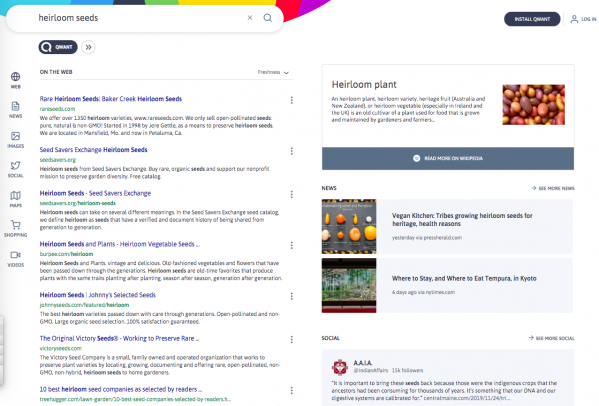599x406 pixels.
Task: Click the Log In user icon
Action: [574, 19]
